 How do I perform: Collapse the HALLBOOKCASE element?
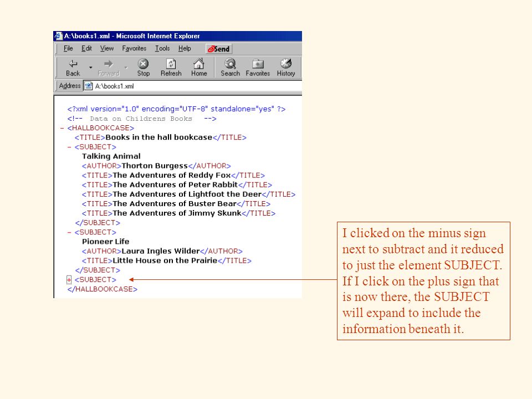pyautogui.click(x=62, y=128)
